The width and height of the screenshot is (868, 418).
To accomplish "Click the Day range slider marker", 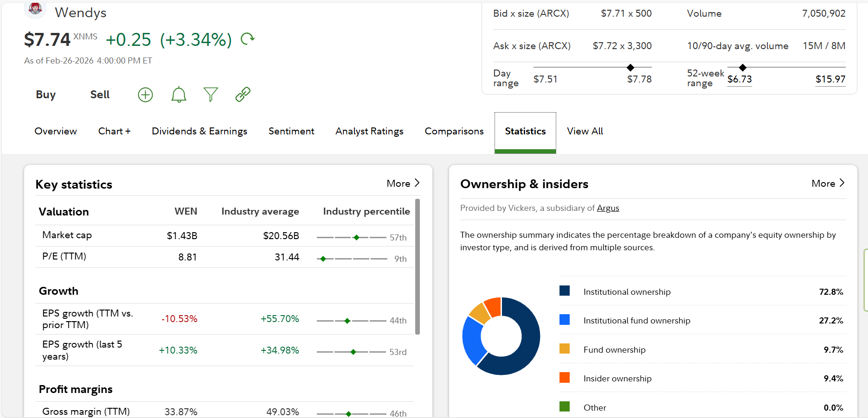I will [x=630, y=68].
